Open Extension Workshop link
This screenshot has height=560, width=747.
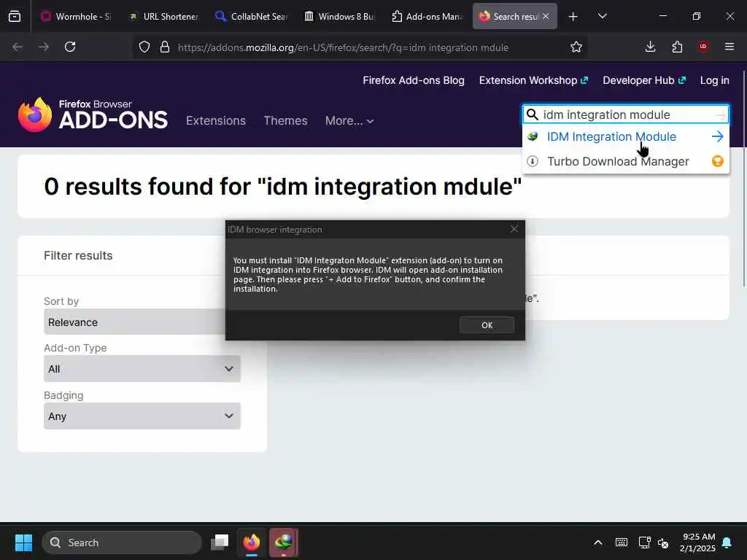pos(533,80)
